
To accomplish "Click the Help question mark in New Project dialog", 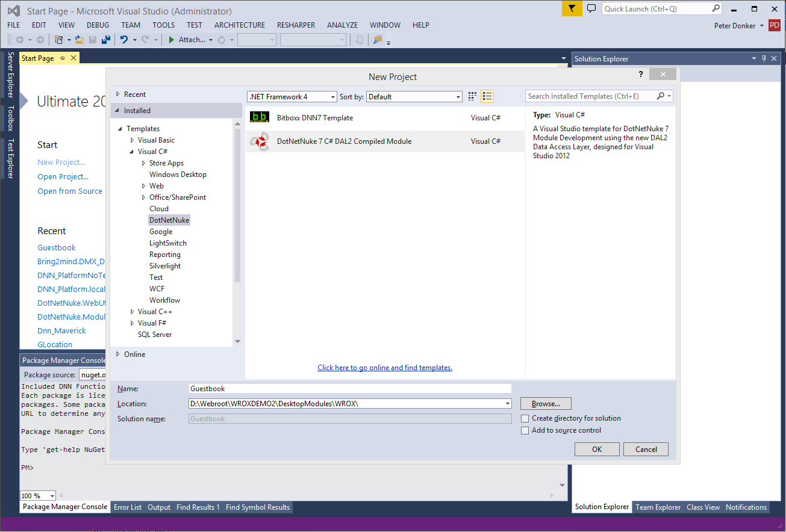I will point(641,74).
